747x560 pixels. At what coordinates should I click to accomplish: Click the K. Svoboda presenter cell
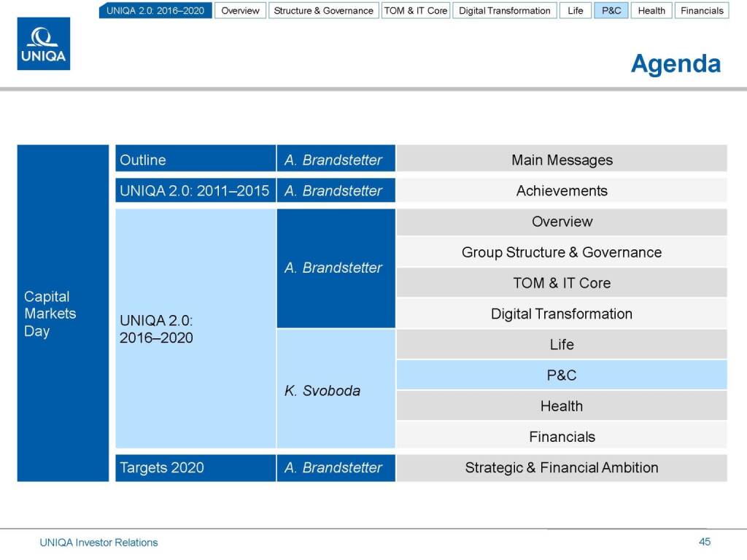(336, 390)
